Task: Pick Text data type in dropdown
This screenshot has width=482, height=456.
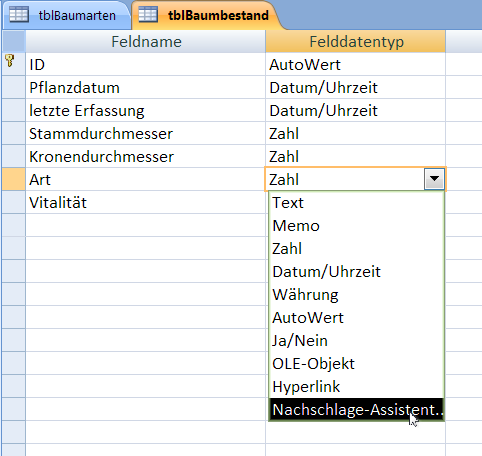Action: [356, 203]
